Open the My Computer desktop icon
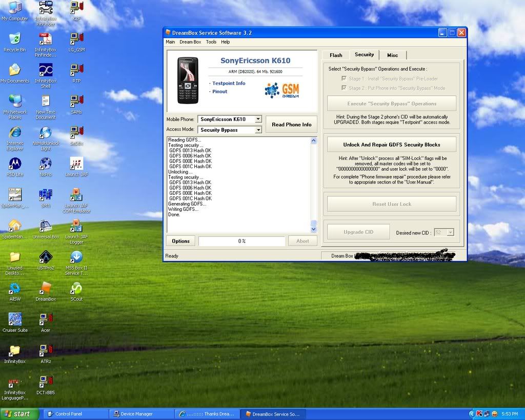The image size is (525, 420). tap(15, 11)
